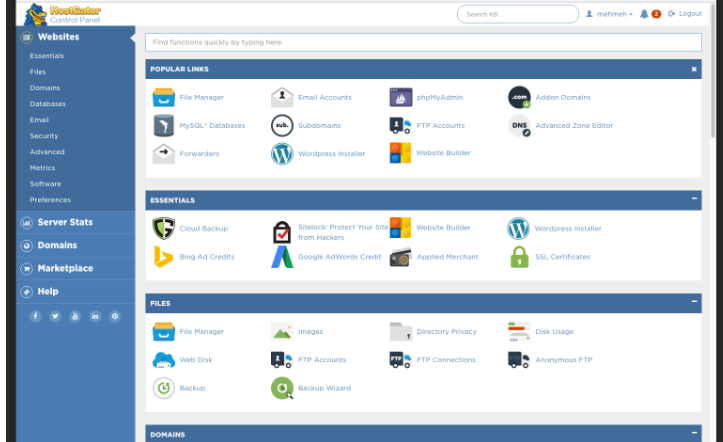The width and height of the screenshot is (723, 442).
Task: Click the Logout link
Action: [x=685, y=14]
